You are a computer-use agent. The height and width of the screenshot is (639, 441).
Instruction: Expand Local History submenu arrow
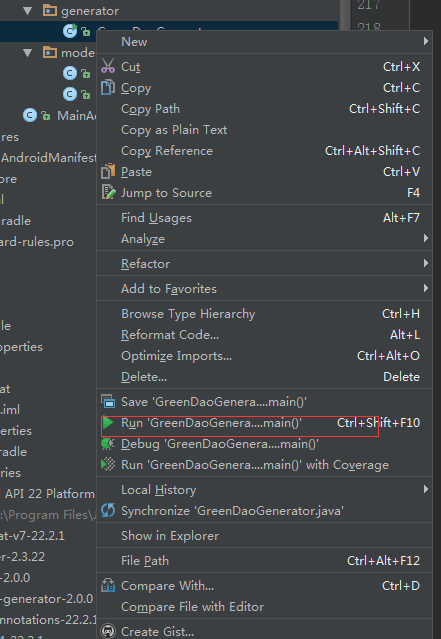pyautogui.click(x=426, y=489)
